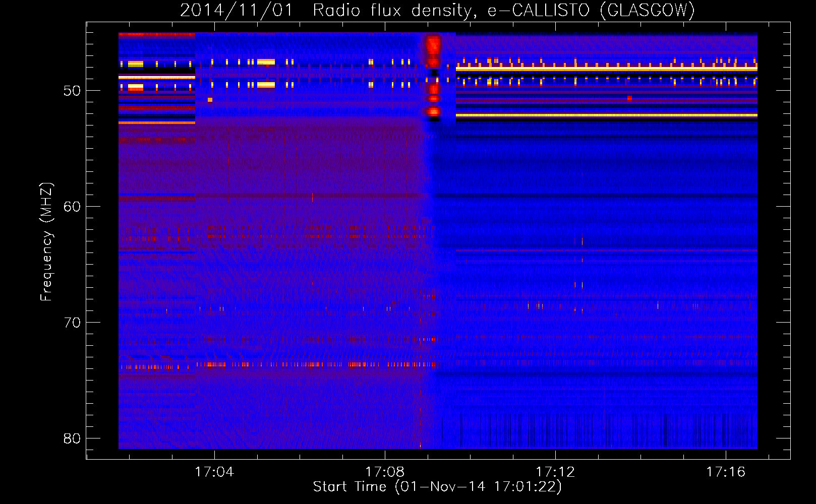
Task: Click the 17:12 time tick label
Action: tap(555, 472)
